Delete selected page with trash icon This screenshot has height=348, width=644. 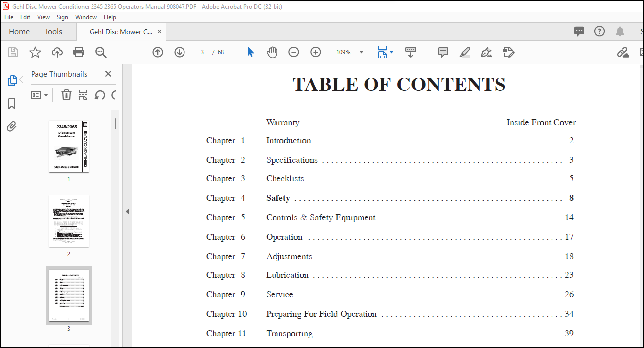[66, 95]
